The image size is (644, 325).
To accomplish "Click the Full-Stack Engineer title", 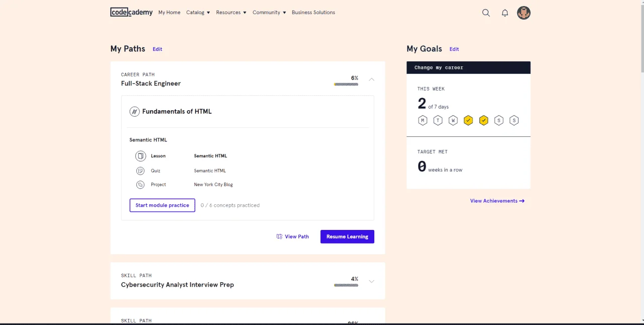I will [151, 84].
